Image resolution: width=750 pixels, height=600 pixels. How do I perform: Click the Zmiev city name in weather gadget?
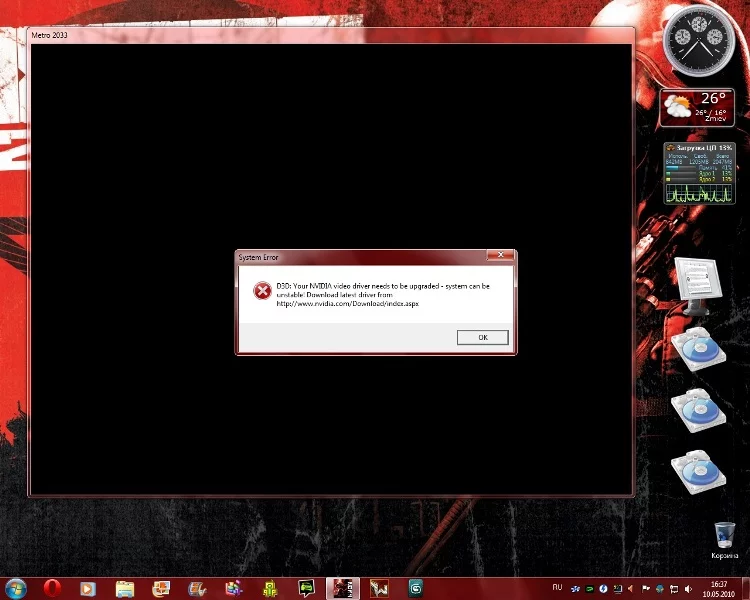[716, 119]
